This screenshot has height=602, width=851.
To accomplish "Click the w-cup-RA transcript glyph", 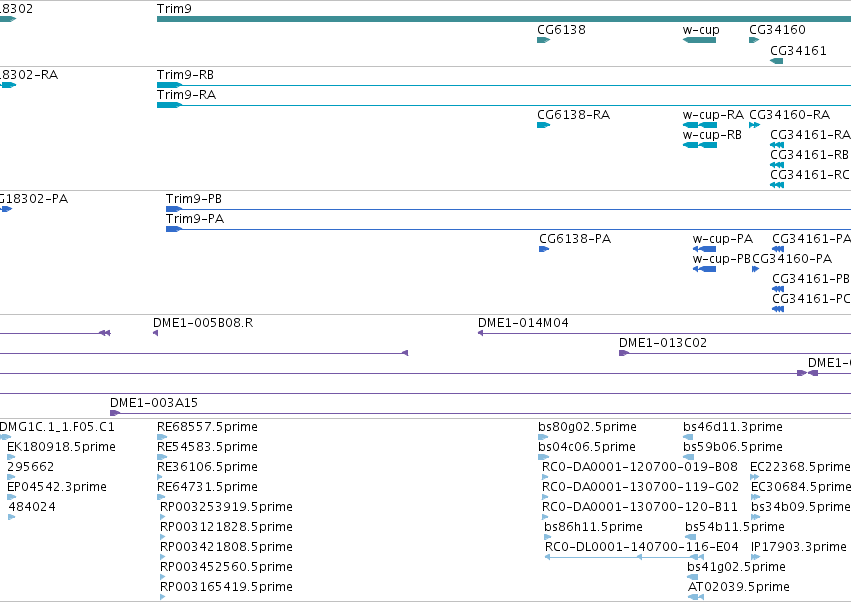I will [700, 125].
